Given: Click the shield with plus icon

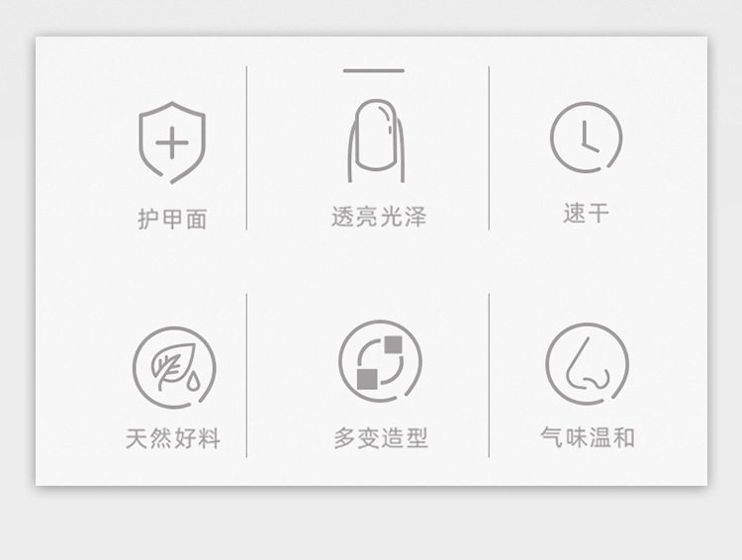Looking at the screenshot, I should click(x=172, y=142).
